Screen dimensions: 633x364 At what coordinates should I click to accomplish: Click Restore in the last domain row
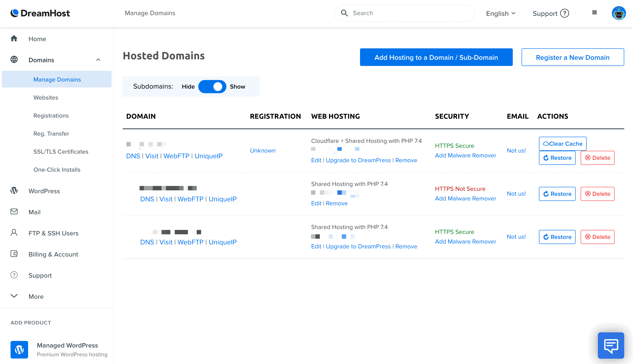pyautogui.click(x=557, y=237)
